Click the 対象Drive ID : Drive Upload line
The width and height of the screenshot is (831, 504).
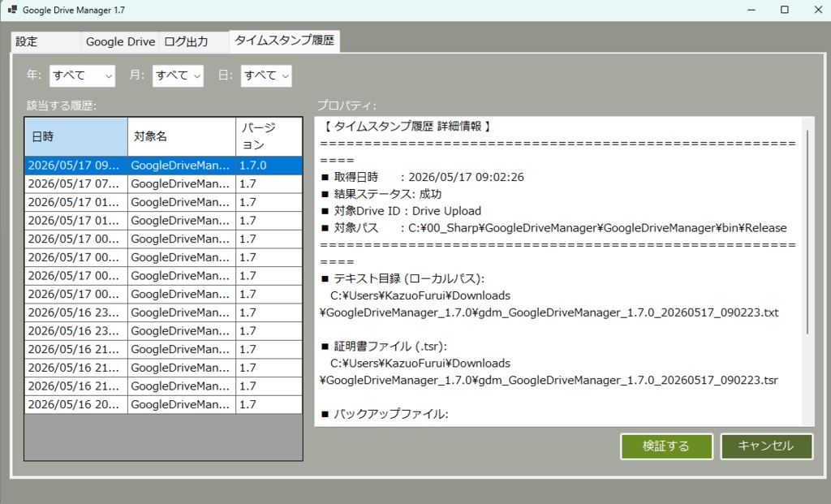pyautogui.click(x=401, y=211)
